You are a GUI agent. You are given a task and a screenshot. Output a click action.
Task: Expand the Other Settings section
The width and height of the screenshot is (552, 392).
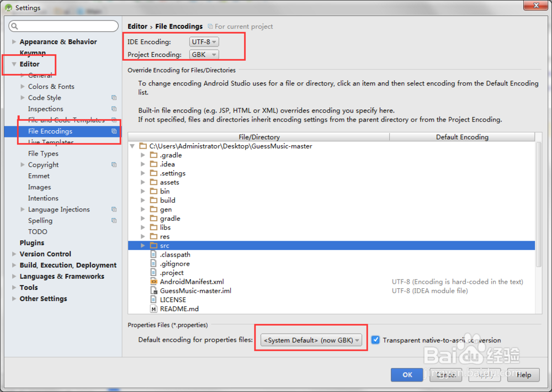pyautogui.click(x=14, y=299)
